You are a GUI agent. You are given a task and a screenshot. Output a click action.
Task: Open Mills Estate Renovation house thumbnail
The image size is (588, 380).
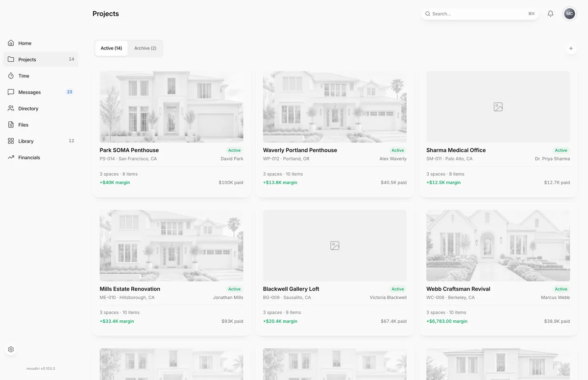[x=171, y=245]
